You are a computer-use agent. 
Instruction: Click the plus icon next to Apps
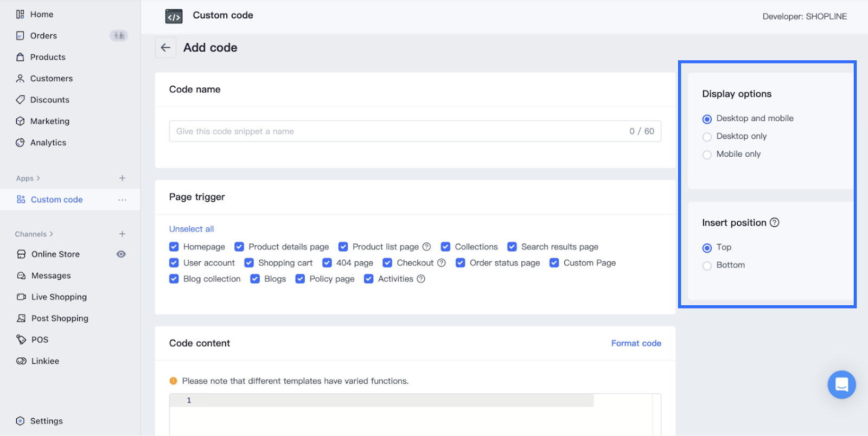pyautogui.click(x=122, y=178)
